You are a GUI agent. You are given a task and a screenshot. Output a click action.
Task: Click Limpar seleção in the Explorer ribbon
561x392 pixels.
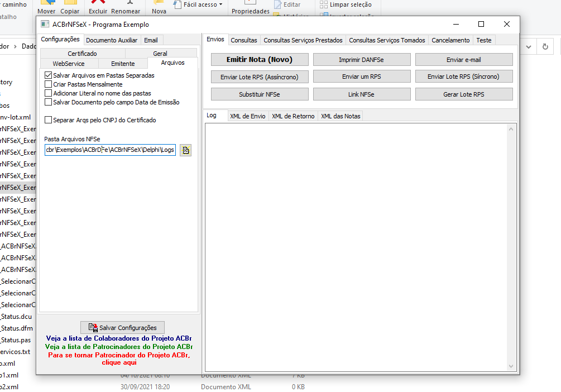(x=346, y=4)
